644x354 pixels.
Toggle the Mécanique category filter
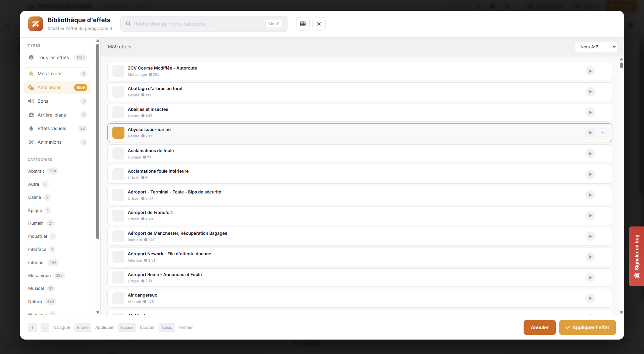[40, 275]
